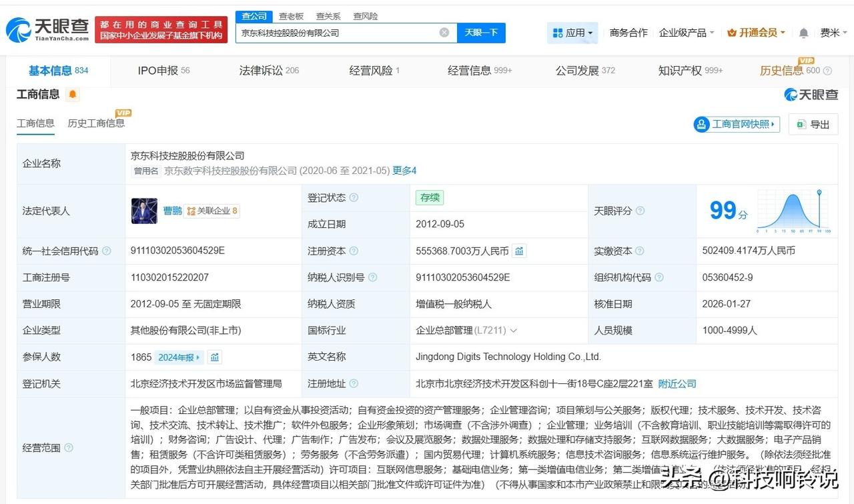Click the 99分 score value

[x=729, y=211]
